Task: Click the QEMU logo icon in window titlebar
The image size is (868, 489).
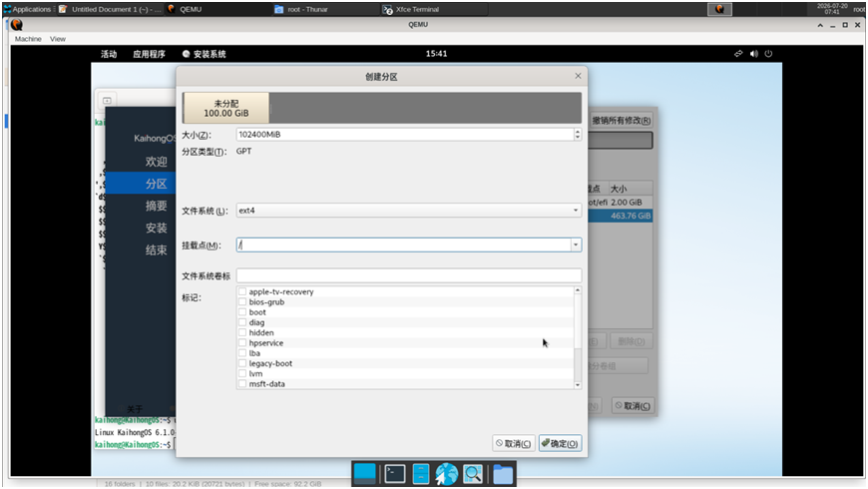Action: (17, 24)
